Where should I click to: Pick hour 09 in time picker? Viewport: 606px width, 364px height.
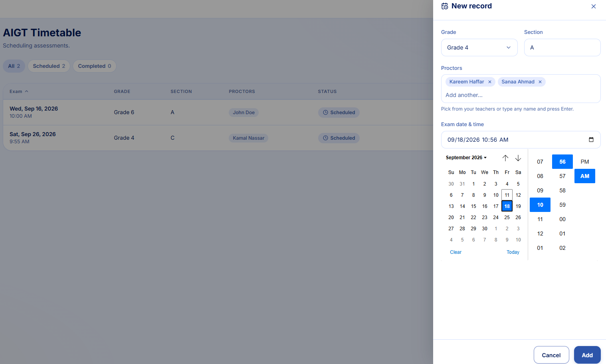point(540,190)
